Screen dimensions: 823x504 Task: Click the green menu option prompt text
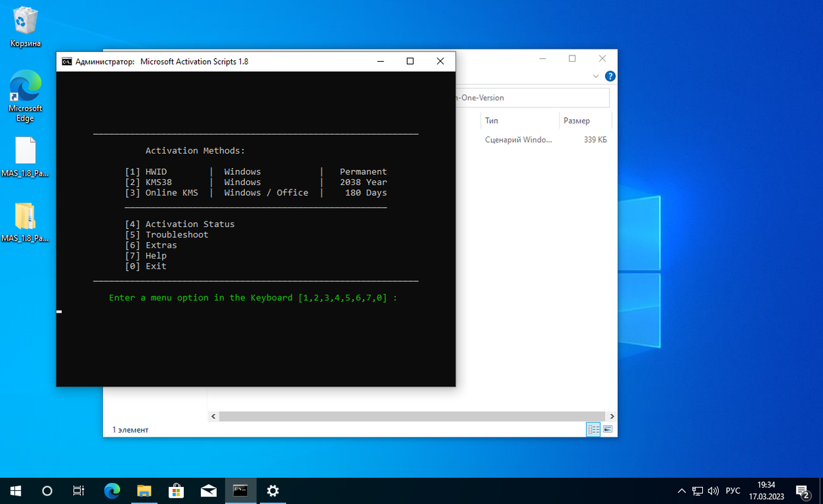tap(253, 298)
